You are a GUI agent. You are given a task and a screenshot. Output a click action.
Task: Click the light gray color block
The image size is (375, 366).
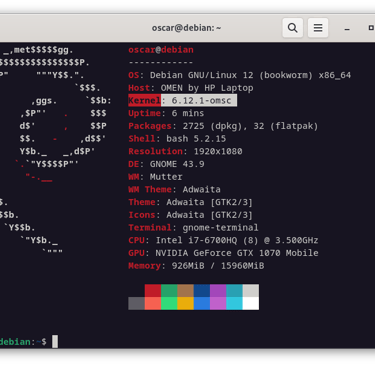click(x=251, y=291)
